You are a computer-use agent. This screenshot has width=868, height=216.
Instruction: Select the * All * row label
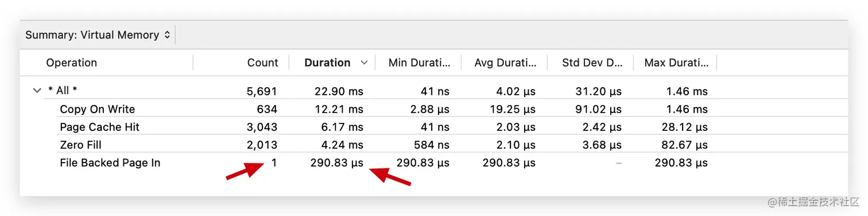tap(63, 91)
